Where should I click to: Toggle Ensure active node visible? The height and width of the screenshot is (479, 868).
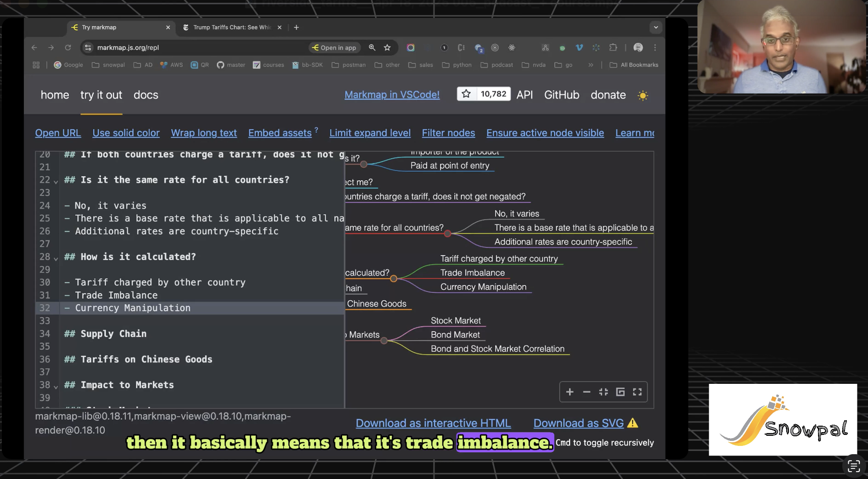tap(545, 133)
